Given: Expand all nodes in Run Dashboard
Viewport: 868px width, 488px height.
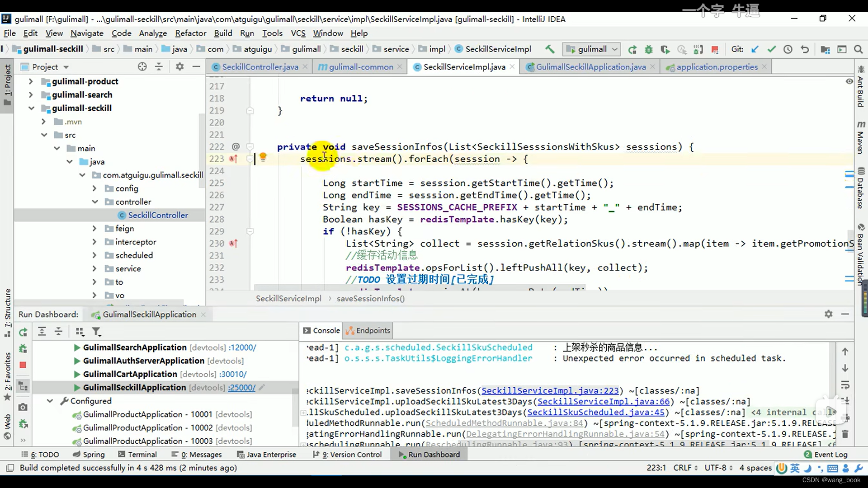Looking at the screenshot, I should 42,332.
